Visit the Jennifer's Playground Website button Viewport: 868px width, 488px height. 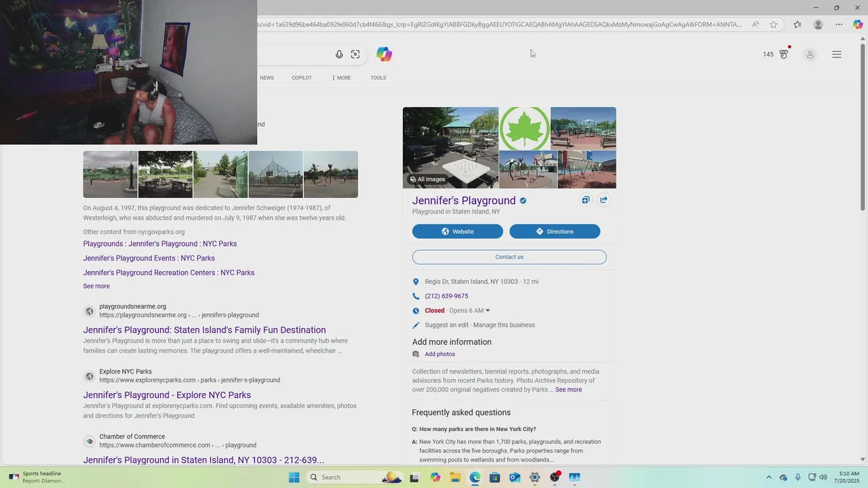click(458, 231)
